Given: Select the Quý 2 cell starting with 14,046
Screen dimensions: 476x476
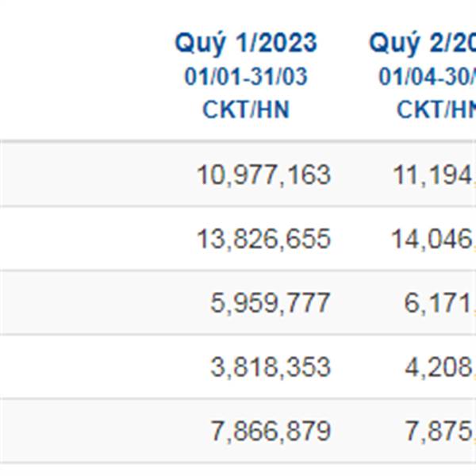Looking at the screenshot, I should click(x=433, y=239).
